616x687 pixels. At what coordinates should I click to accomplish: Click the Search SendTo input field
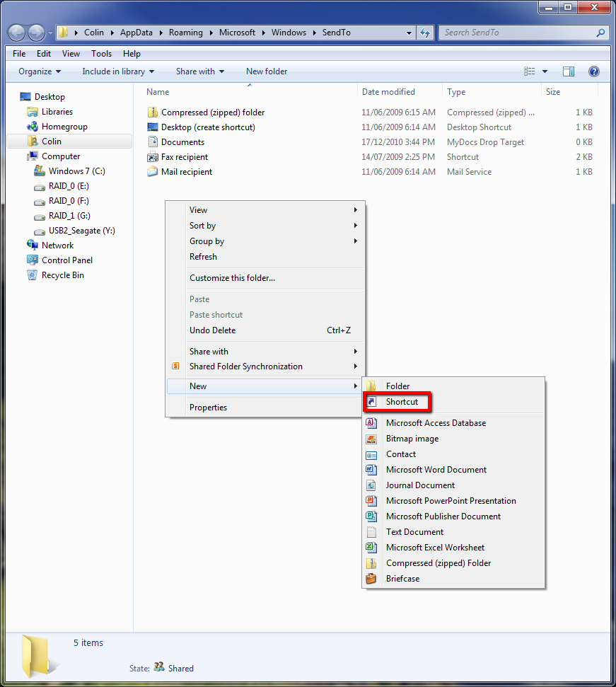[519, 33]
